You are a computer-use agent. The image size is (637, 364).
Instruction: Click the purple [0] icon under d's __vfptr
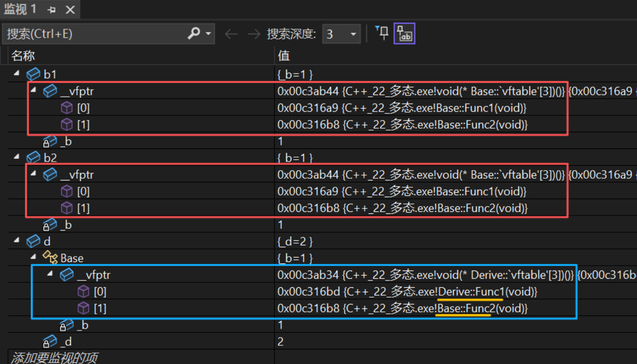point(83,291)
